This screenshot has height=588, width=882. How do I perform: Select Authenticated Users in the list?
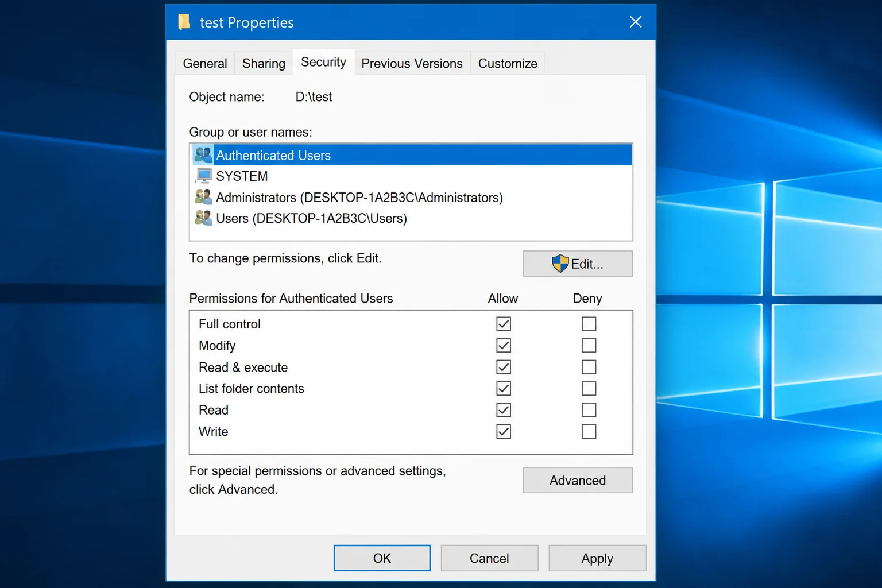point(411,155)
